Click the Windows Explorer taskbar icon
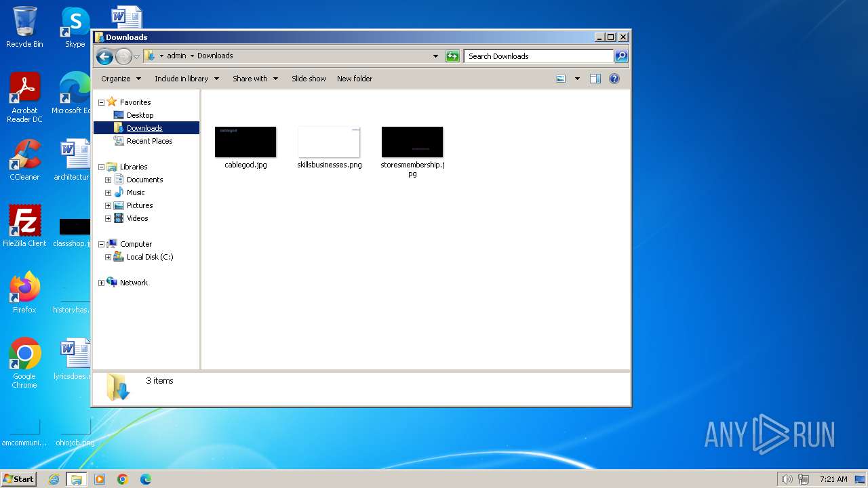This screenshot has height=488, width=868. [77, 479]
